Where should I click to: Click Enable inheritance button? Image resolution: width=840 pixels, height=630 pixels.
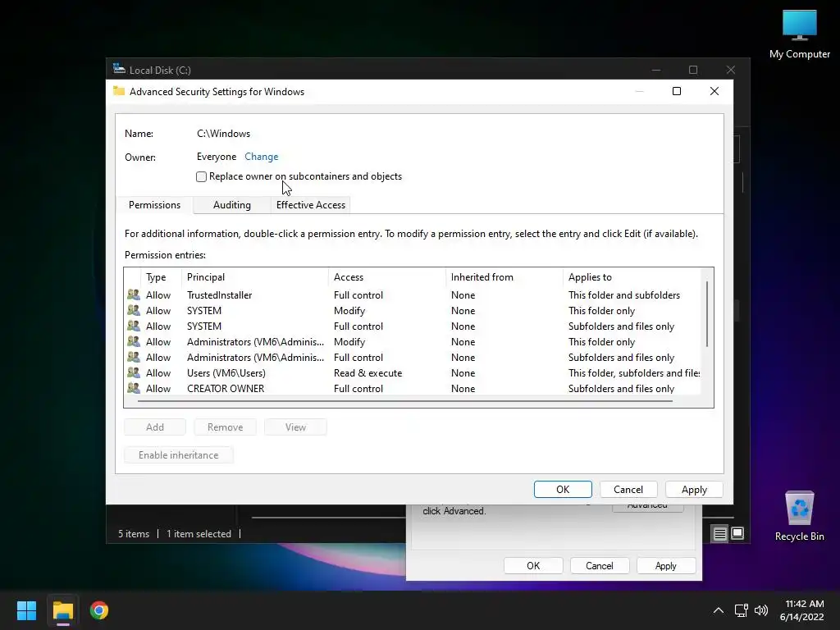point(178,454)
